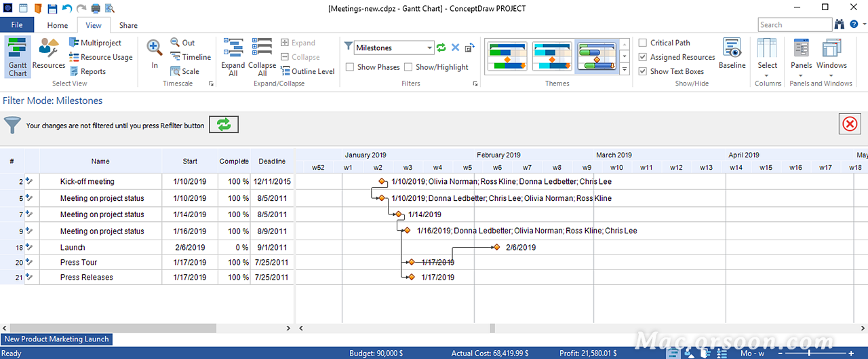Click Collapse All tasks
Viewport: 868px width, 359px height.
262,57
